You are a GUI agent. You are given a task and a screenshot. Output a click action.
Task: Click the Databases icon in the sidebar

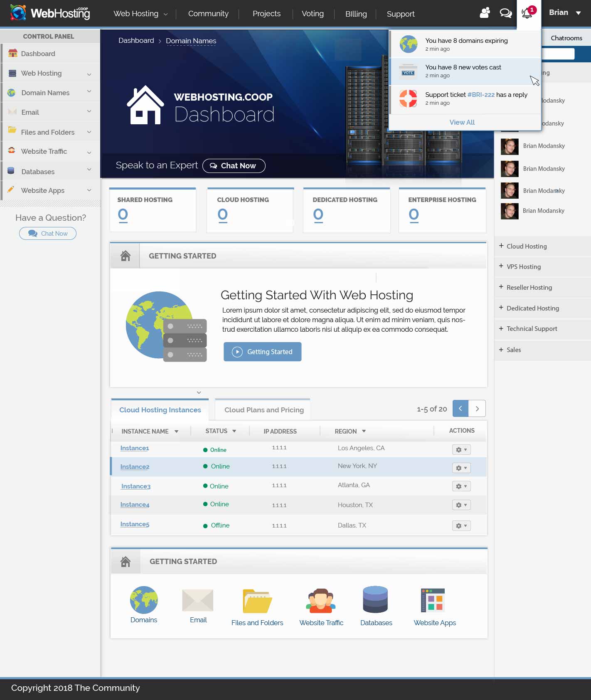(11, 170)
